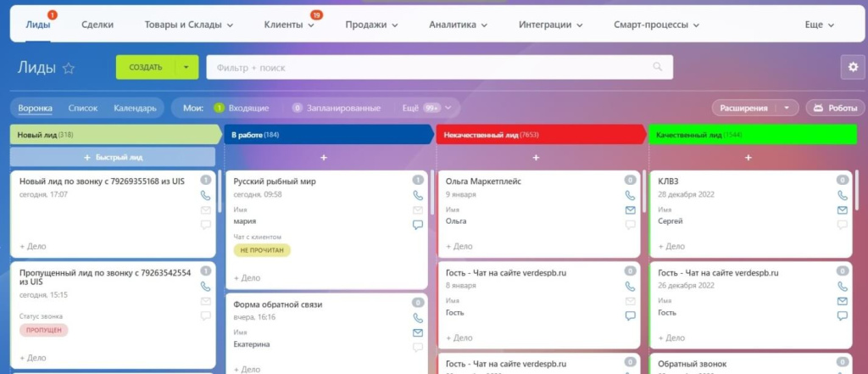Click the star icon next to Лиды
Image resolution: width=868 pixels, height=374 pixels.
pyautogui.click(x=69, y=68)
